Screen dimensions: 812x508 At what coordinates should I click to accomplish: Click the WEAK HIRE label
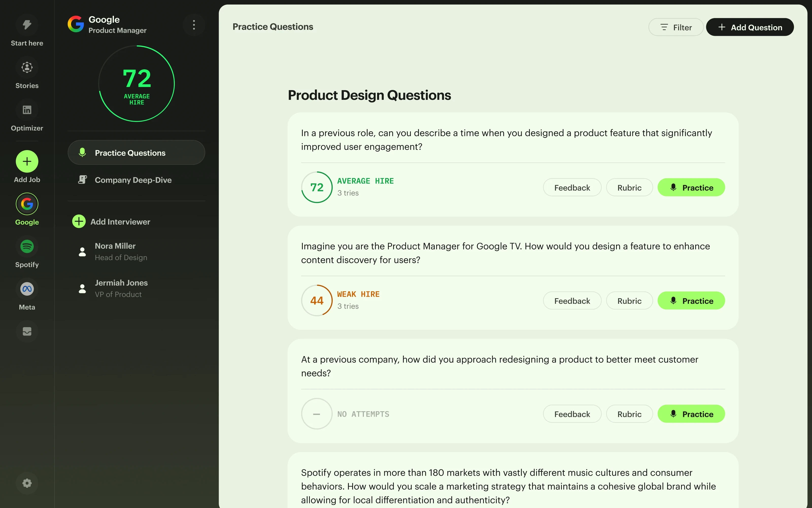tap(358, 294)
